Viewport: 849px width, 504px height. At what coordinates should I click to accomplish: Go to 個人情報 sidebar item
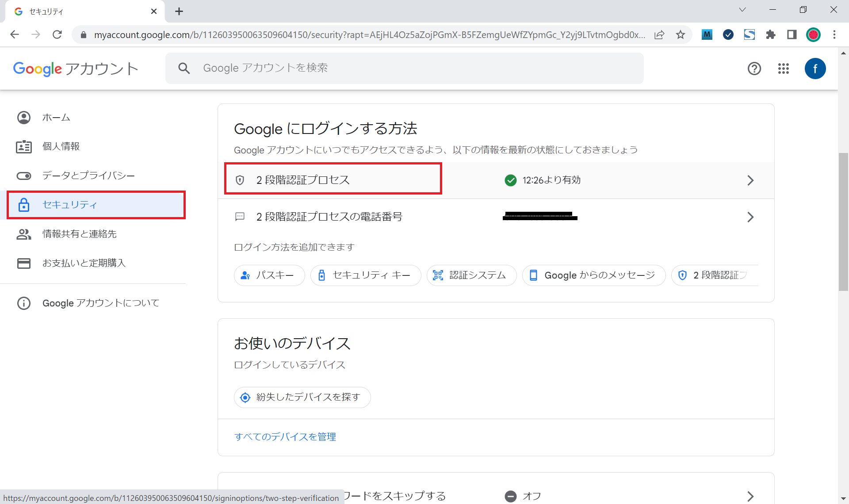61,146
